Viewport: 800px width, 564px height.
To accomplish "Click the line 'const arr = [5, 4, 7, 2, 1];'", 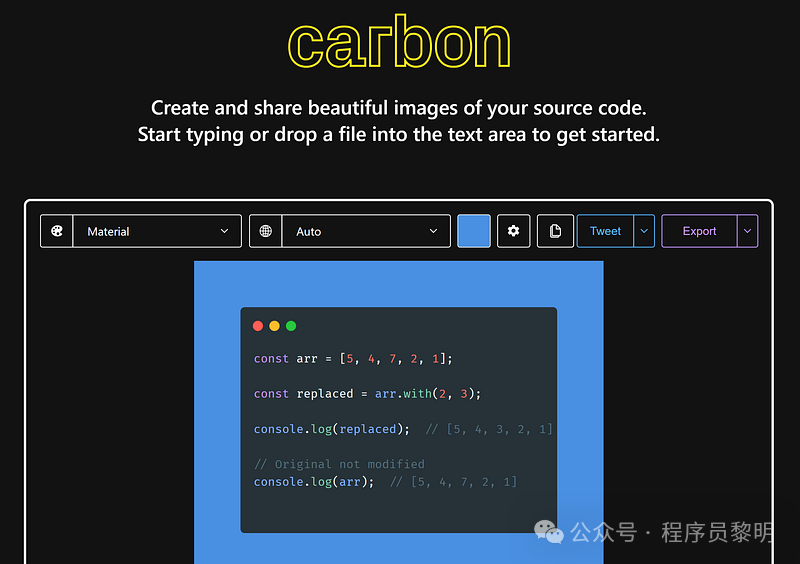I will 353,359.
